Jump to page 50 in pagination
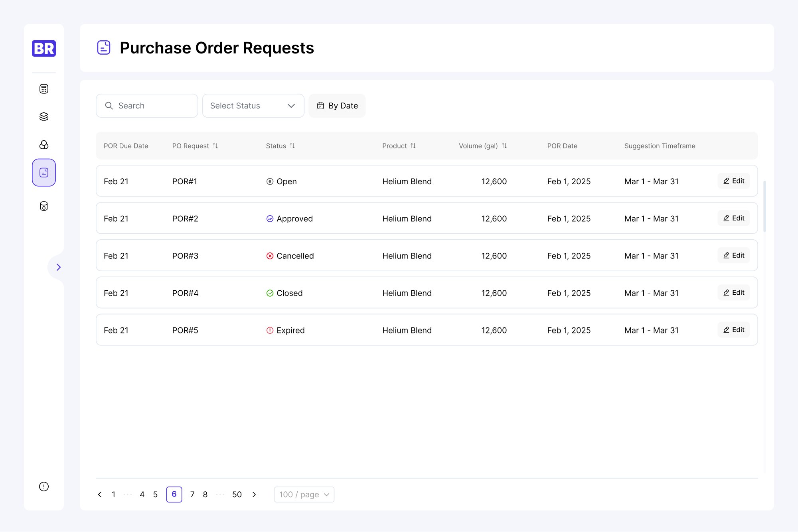Viewport: 798px width, 532px height. coord(237,495)
